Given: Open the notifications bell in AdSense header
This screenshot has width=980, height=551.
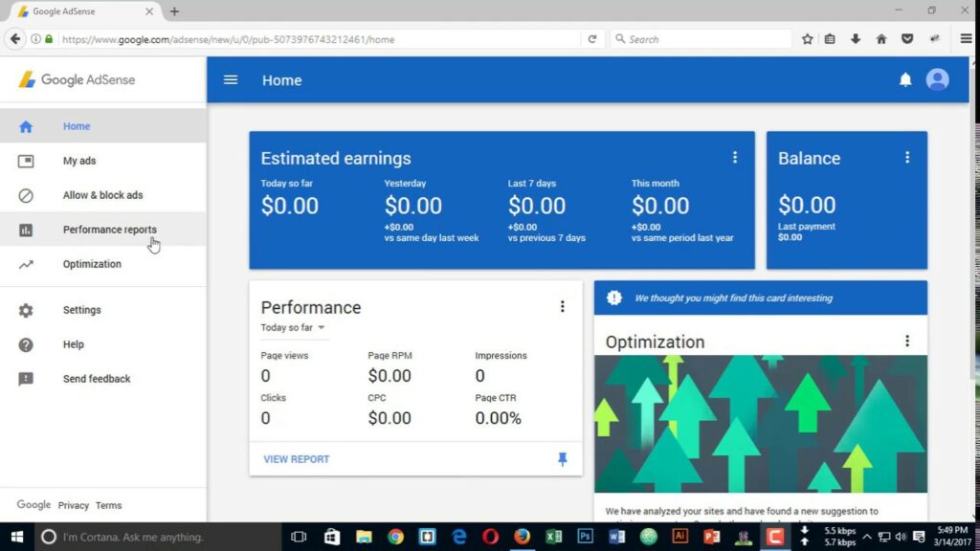Looking at the screenshot, I should (x=905, y=80).
